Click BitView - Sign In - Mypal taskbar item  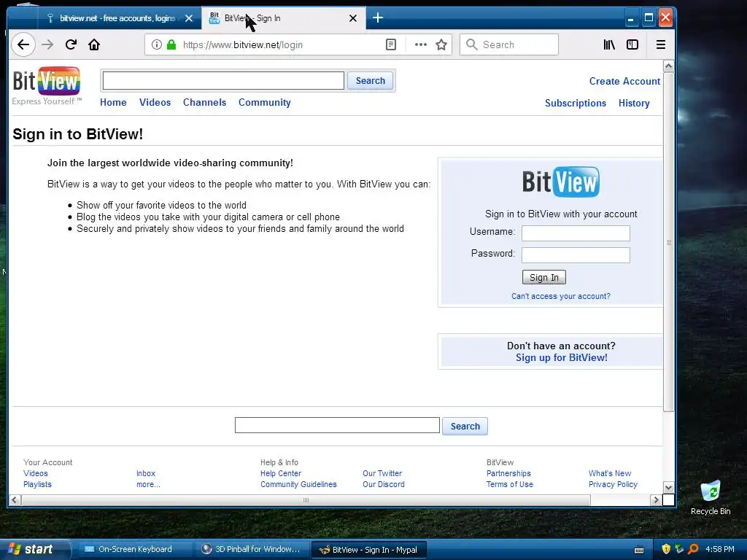tap(368, 550)
